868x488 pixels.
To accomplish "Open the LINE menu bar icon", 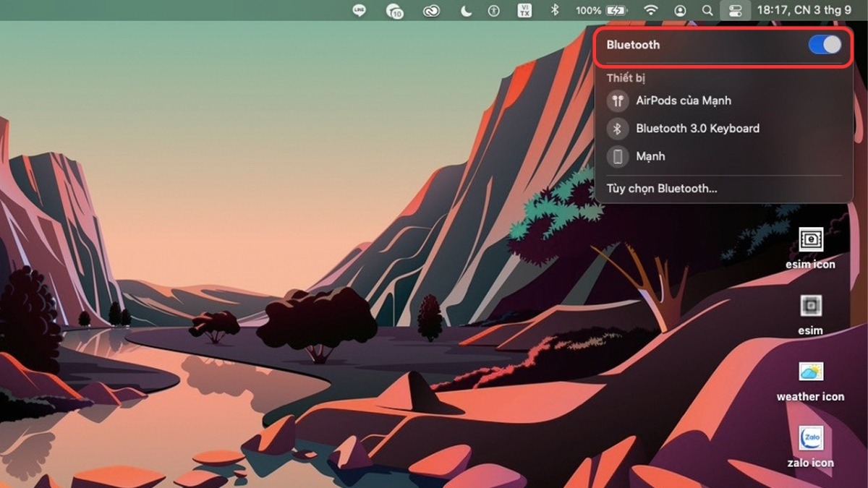I will (359, 10).
